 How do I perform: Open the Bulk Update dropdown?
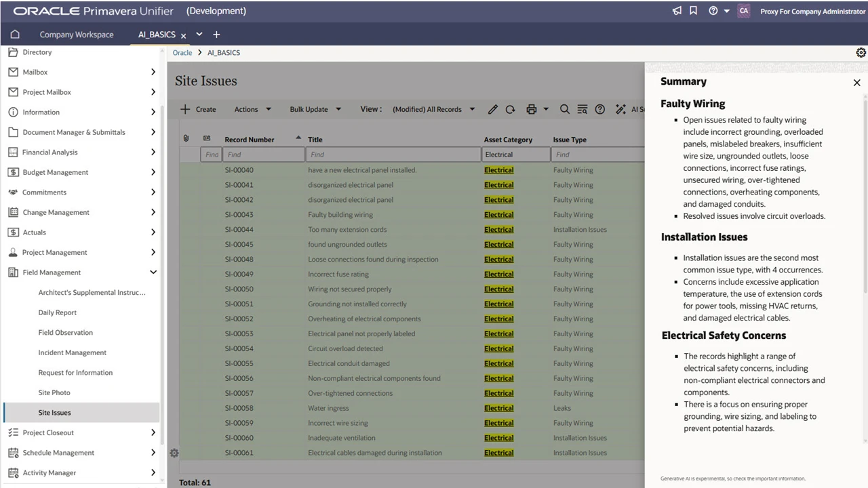(315, 109)
